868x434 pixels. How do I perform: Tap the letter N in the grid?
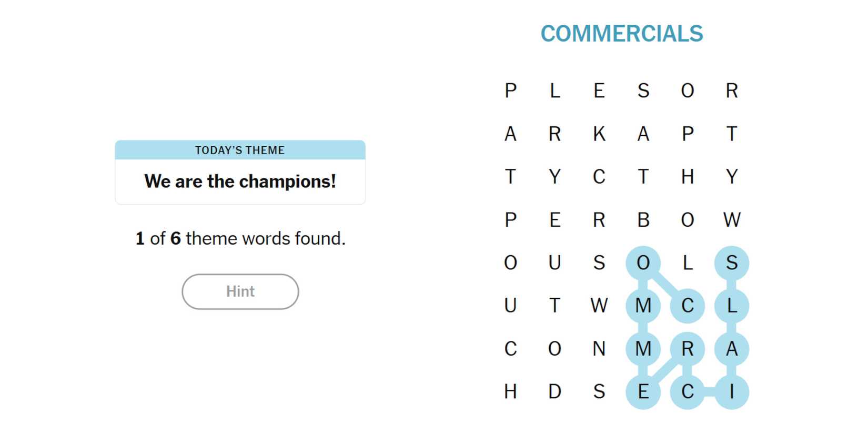pos(599,349)
